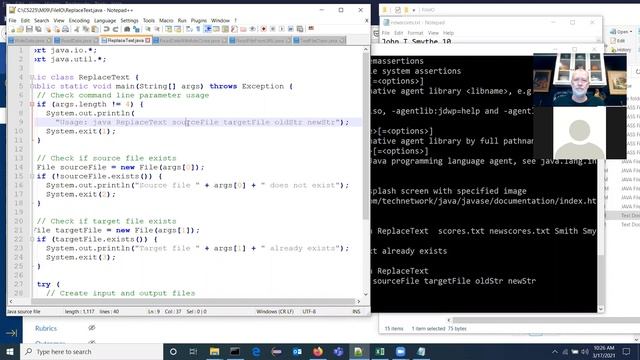This screenshot has height=360, width=640.
Task: Click the Cut scissors icon in the toolbar
Action: pyautogui.click(x=76, y=29)
